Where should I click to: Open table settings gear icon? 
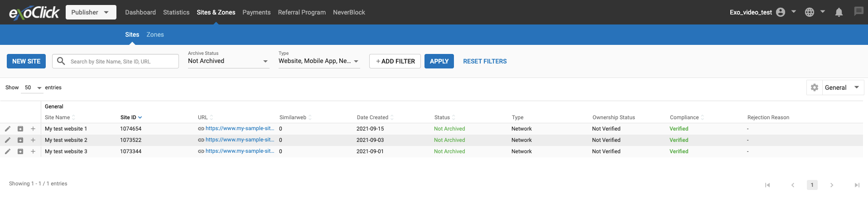(815, 87)
